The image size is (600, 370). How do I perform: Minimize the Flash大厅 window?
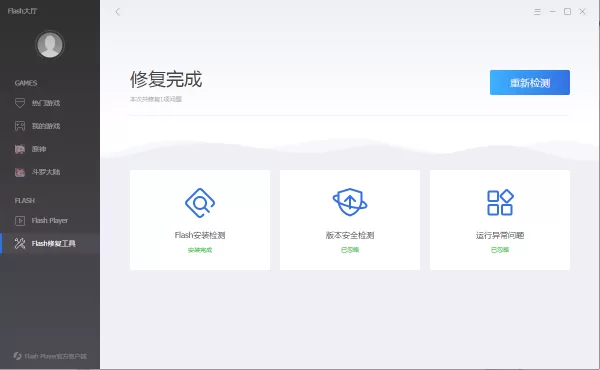coord(553,12)
